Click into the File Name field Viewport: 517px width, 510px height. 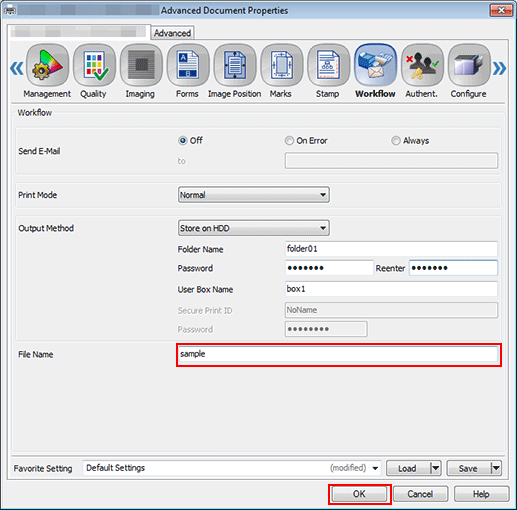338,354
